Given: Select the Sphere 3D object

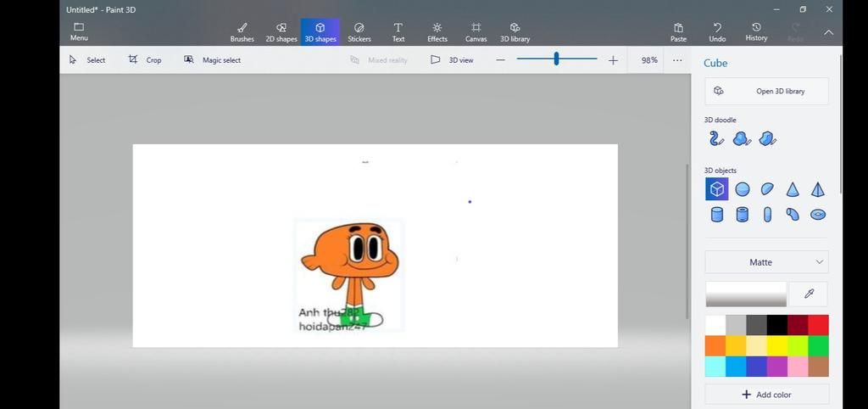Looking at the screenshot, I should click(x=743, y=189).
